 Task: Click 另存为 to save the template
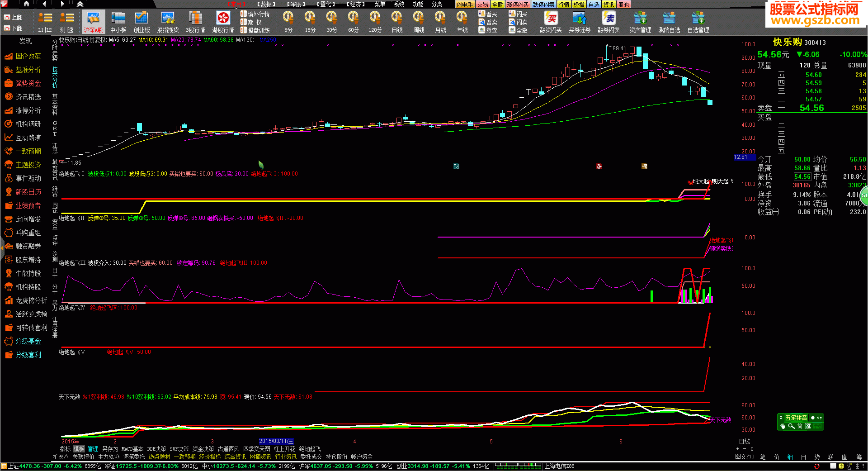click(x=110, y=449)
